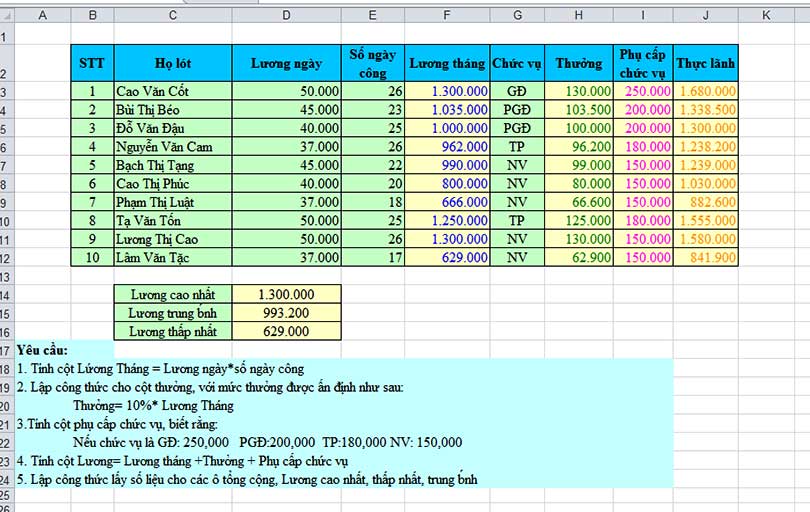This screenshot has width=810, height=512.
Task: Select column D header
Action: coord(287,15)
